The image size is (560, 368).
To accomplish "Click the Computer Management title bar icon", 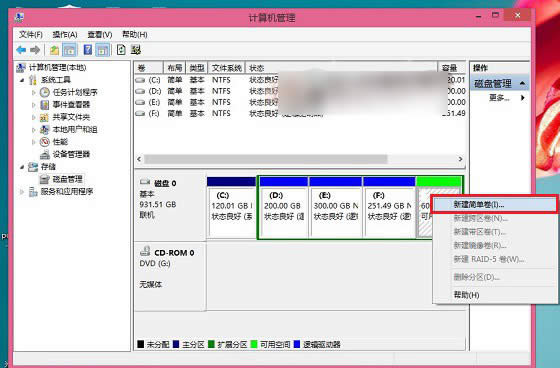I will 19,17.
